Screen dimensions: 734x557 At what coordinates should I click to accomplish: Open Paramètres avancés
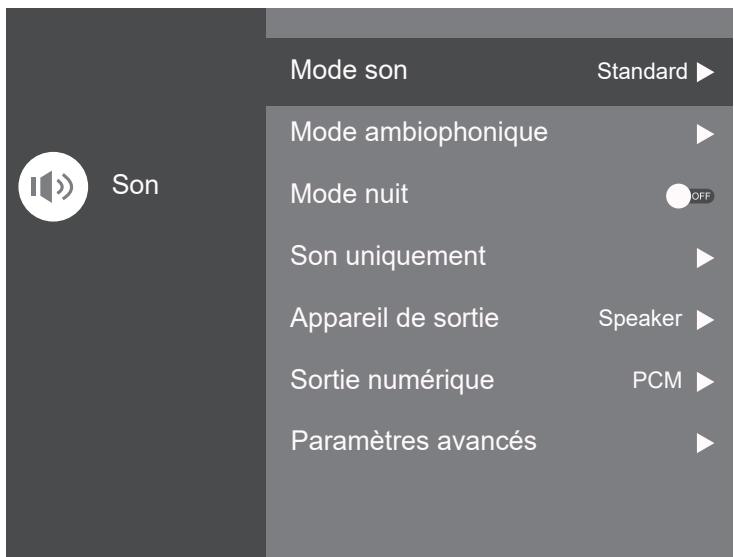tap(414, 441)
